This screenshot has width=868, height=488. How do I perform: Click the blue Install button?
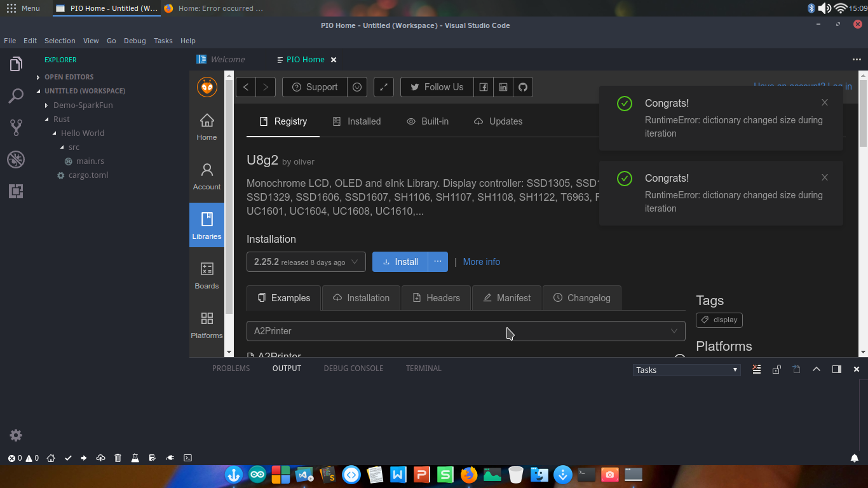pyautogui.click(x=400, y=262)
